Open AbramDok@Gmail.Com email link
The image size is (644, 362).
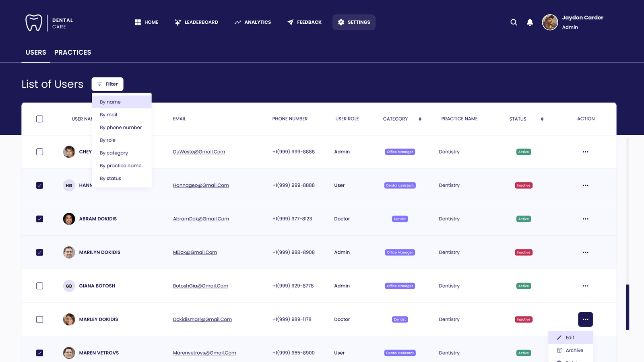click(201, 219)
